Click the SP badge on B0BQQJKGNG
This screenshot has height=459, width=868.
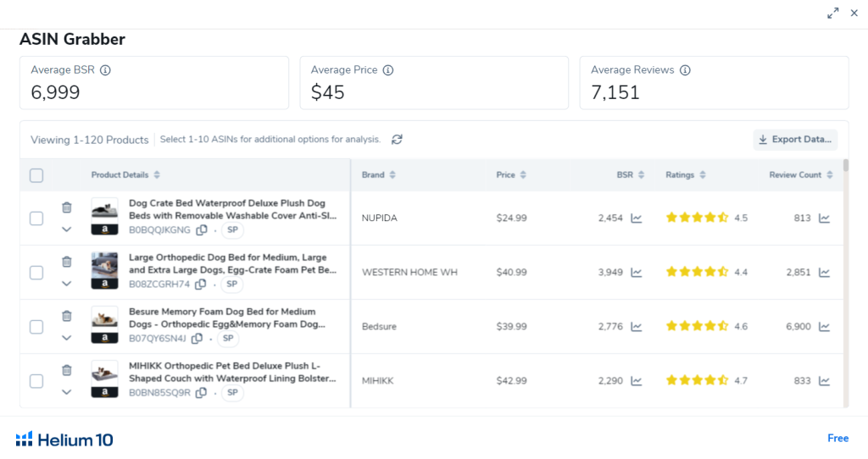point(232,230)
